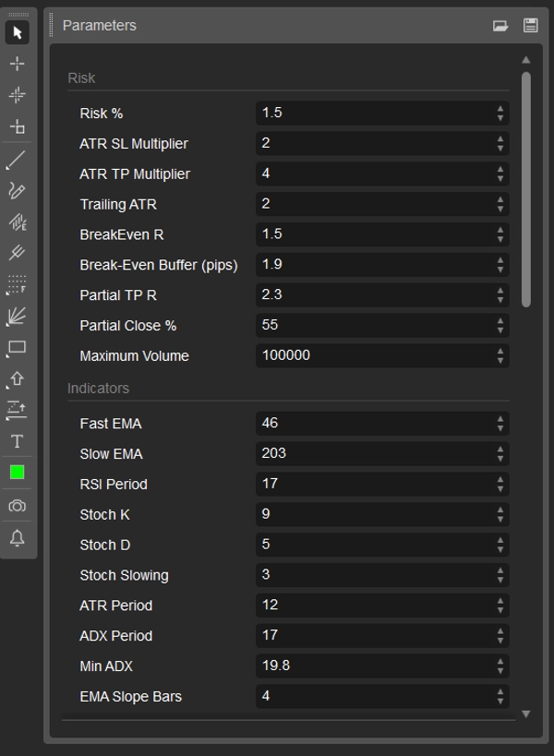This screenshot has width=554, height=756.
Task: Increase the Risk % value
Action: [x=500, y=109]
